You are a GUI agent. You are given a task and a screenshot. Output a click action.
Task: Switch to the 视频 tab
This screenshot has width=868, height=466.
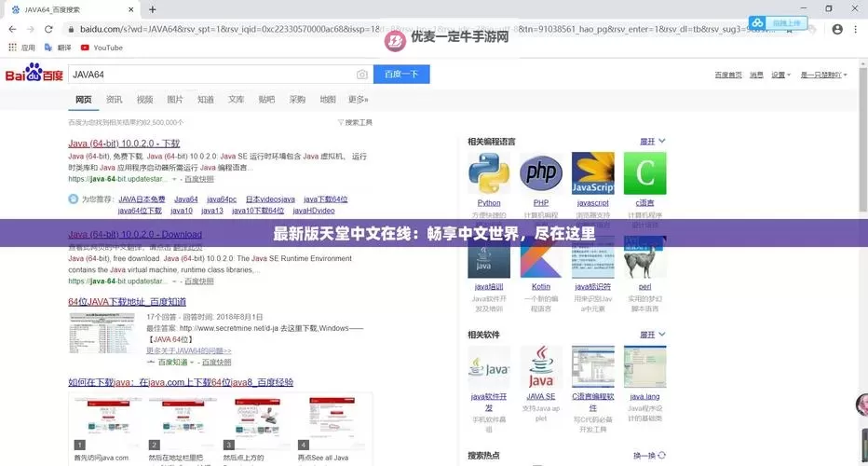click(144, 99)
